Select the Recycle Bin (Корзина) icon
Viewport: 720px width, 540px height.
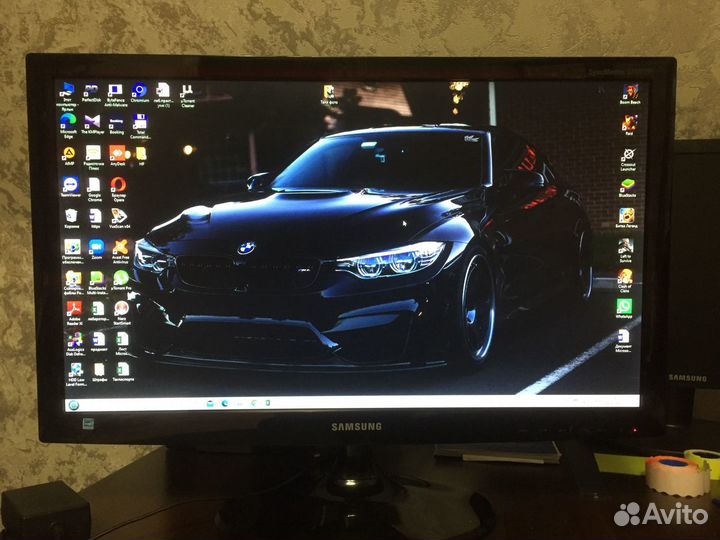point(71,215)
